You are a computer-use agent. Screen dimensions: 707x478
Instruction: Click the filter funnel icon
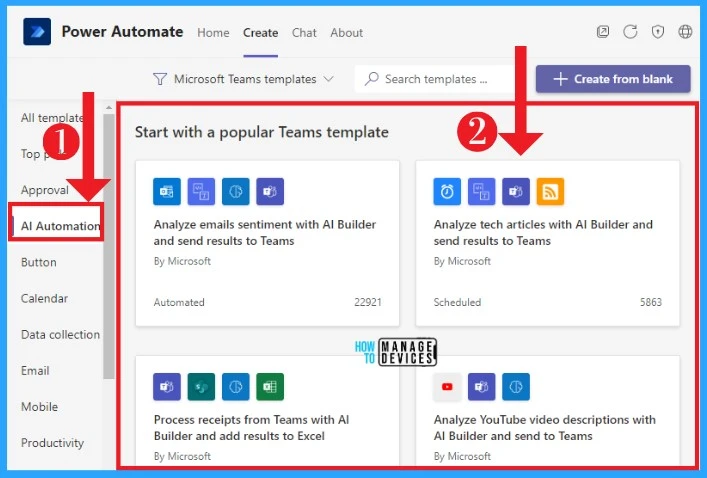pos(160,79)
